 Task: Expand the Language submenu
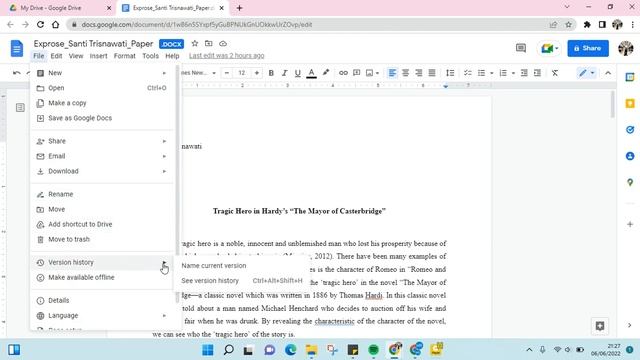pos(102,316)
